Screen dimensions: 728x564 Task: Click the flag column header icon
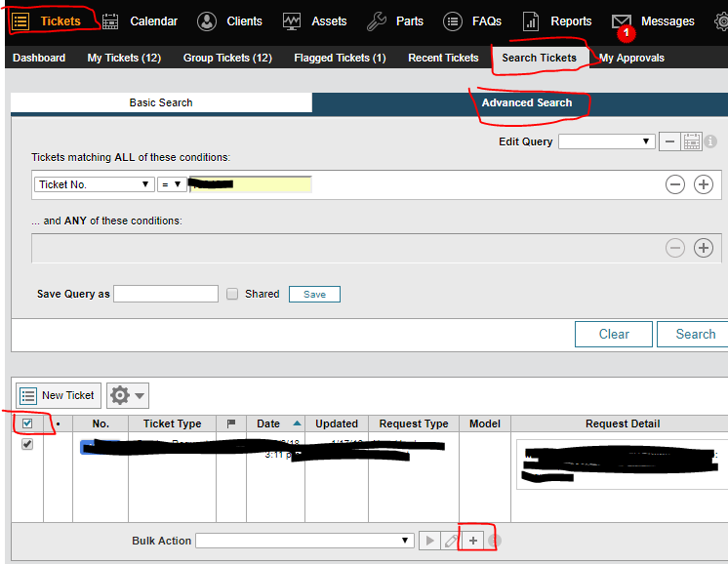coord(230,423)
